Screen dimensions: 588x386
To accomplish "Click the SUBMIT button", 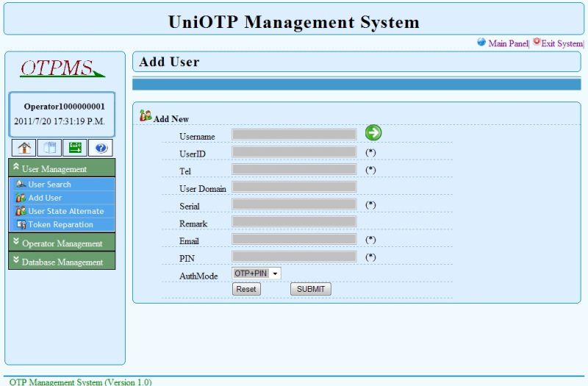I will [x=311, y=289].
